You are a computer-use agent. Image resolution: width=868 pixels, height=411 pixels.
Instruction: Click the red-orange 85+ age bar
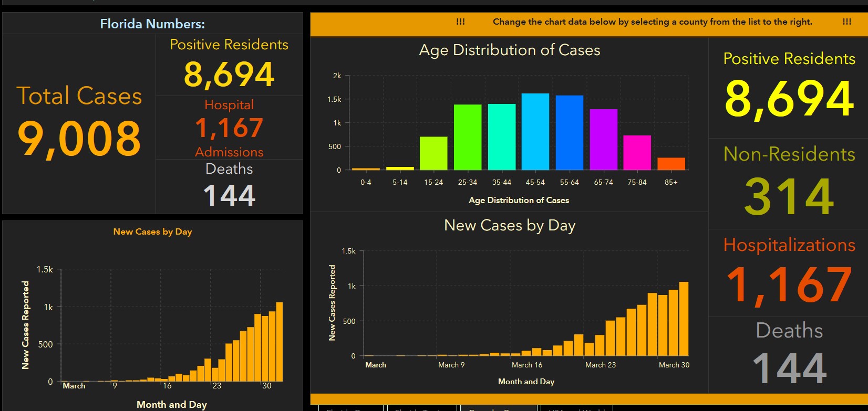[x=671, y=164]
